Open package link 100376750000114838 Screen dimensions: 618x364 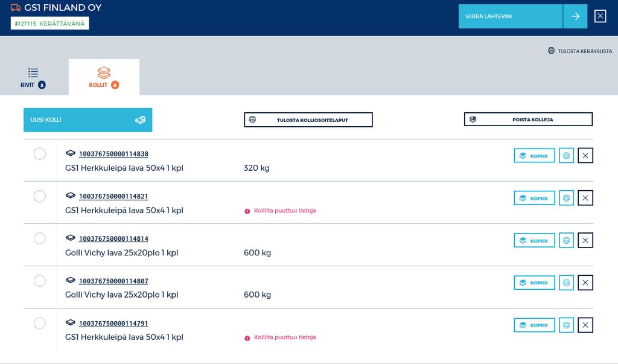pyautogui.click(x=113, y=154)
